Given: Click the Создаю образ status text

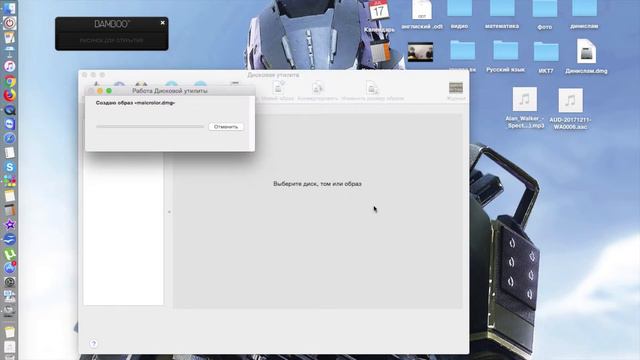Looking at the screenshot, I should tap(136, 103).
